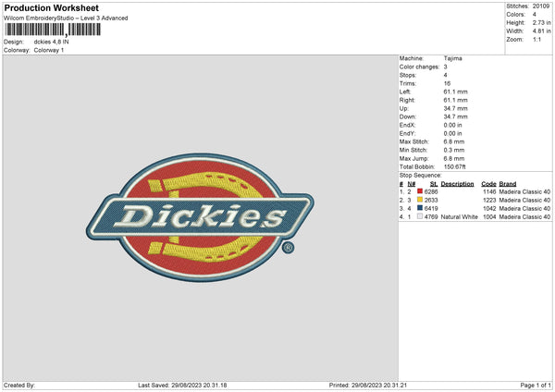Click thread code 1146 in stop sequence
Image resolution: width=555 pixels, height=392 pixels.
(x=489, y=191)
